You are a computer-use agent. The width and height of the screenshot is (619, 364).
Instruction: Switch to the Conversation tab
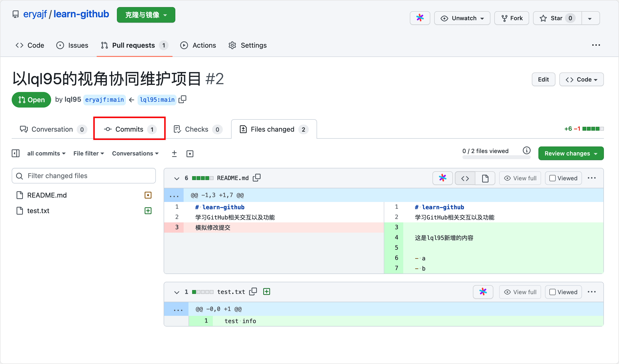pyautogui.click(x=53, y=129)
